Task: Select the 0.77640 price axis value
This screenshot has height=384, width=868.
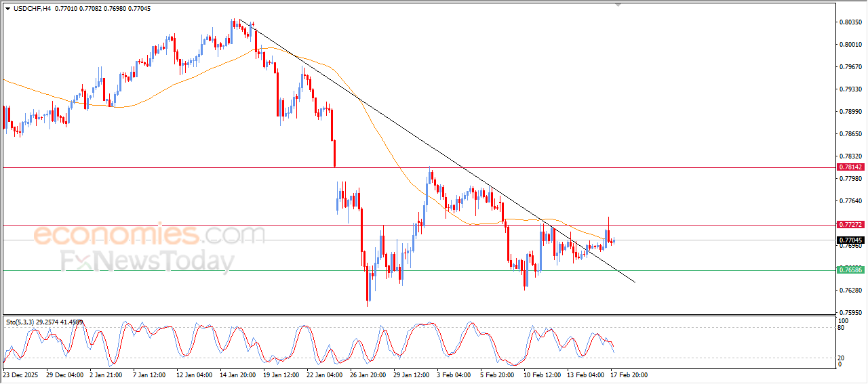Action: click(x=850, y=201)
